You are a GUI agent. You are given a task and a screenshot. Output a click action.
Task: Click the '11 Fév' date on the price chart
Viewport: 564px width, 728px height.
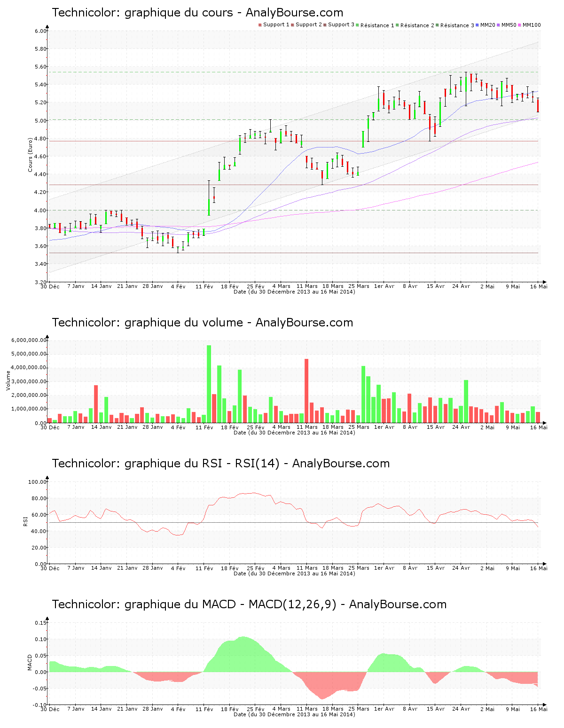204,286
